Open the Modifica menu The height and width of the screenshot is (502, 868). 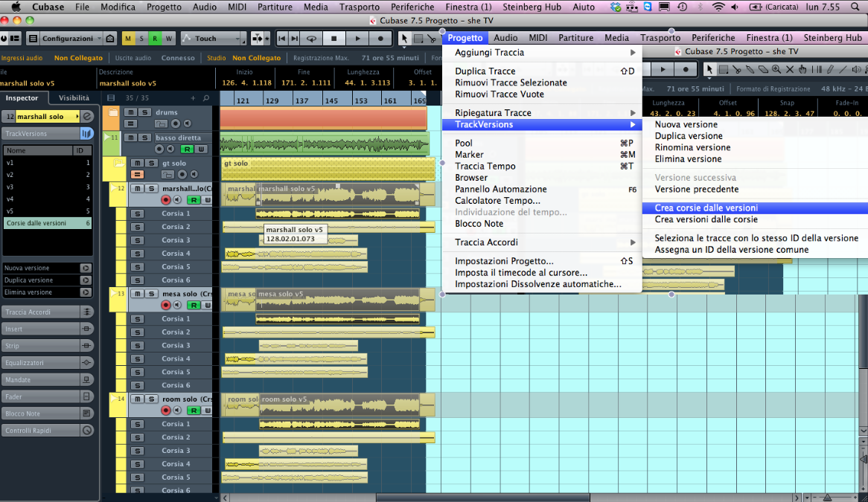pos(118,7)
